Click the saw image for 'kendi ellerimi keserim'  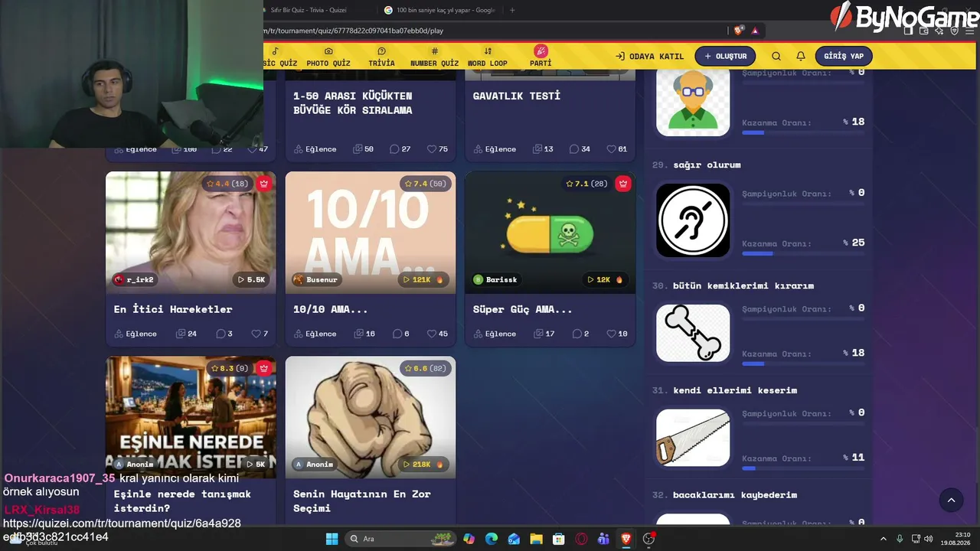coord(693,438)
